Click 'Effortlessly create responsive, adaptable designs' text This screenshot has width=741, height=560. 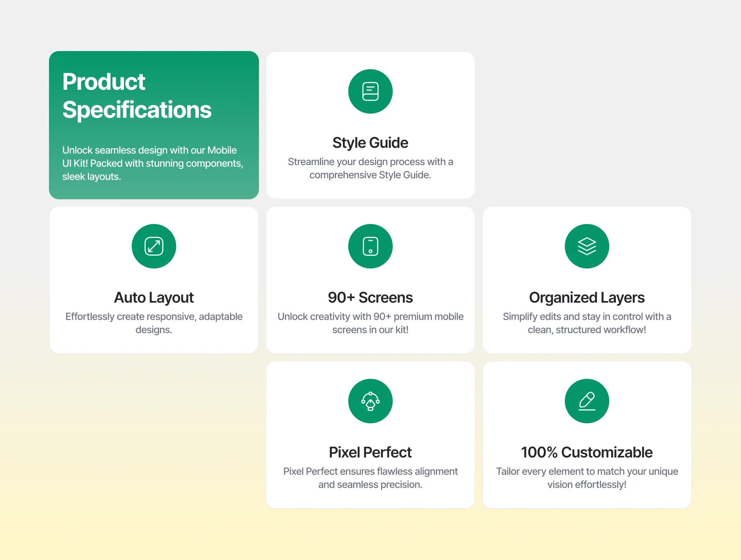(x=154, y=323)
